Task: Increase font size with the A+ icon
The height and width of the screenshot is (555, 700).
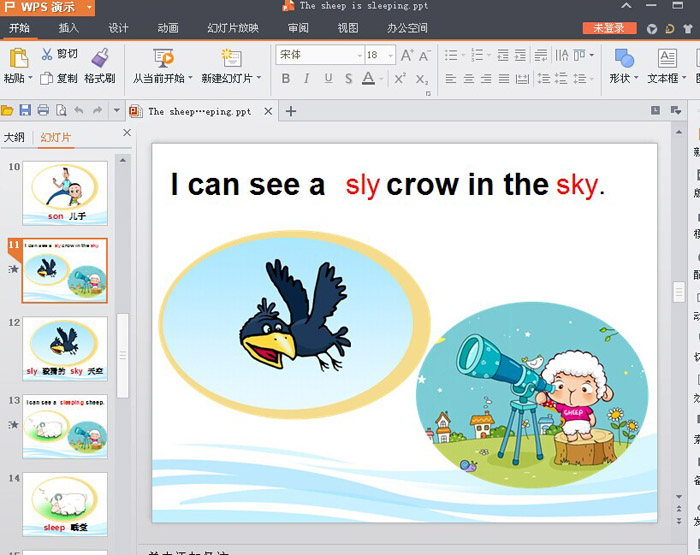Action: (x=407, y=55)
